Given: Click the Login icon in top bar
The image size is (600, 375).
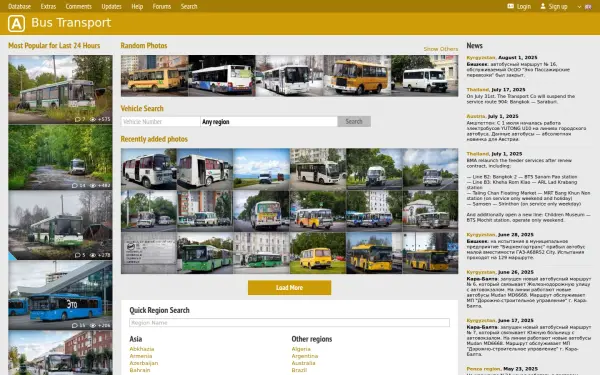Looking at the screenshot, I should point(510,6).
